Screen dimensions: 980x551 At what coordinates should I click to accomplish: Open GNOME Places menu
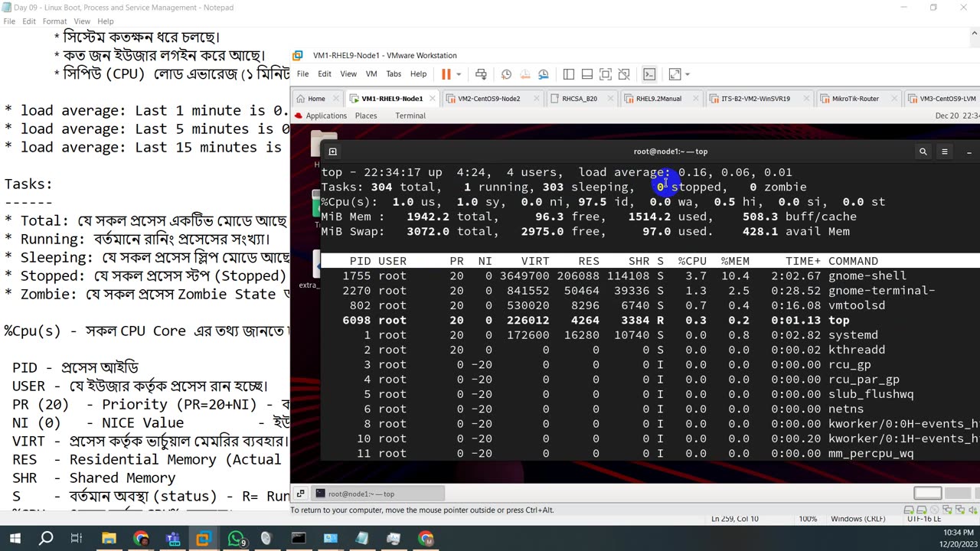(x=366, y=116)
